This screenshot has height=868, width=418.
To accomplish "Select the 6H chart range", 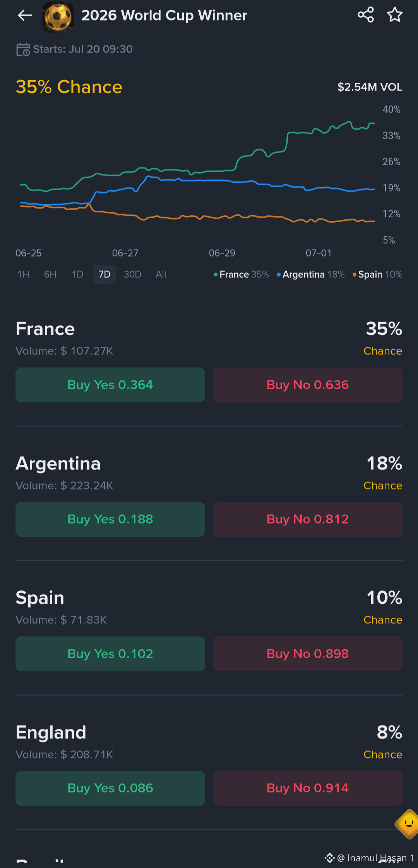I will tap(50, 274).
